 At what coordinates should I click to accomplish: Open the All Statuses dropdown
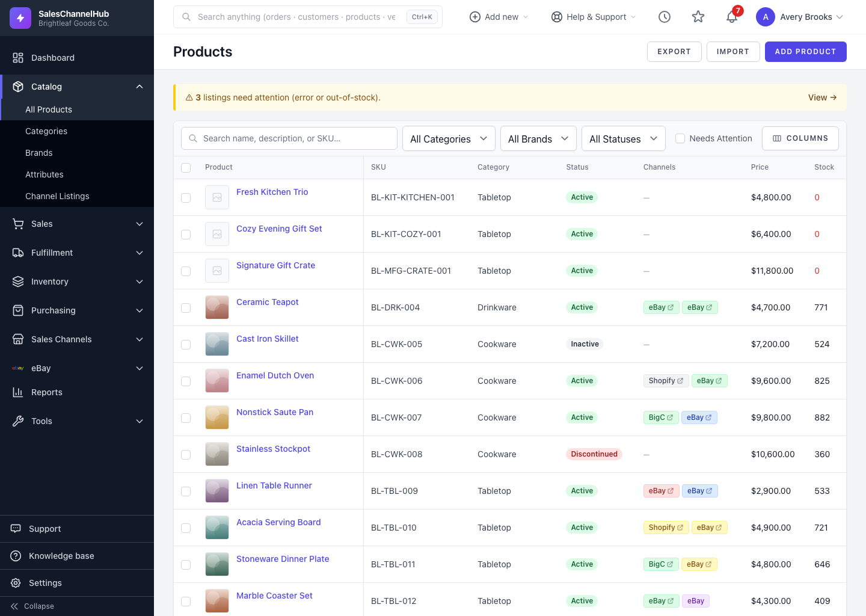pyautogui.click(x=624, y=138)
